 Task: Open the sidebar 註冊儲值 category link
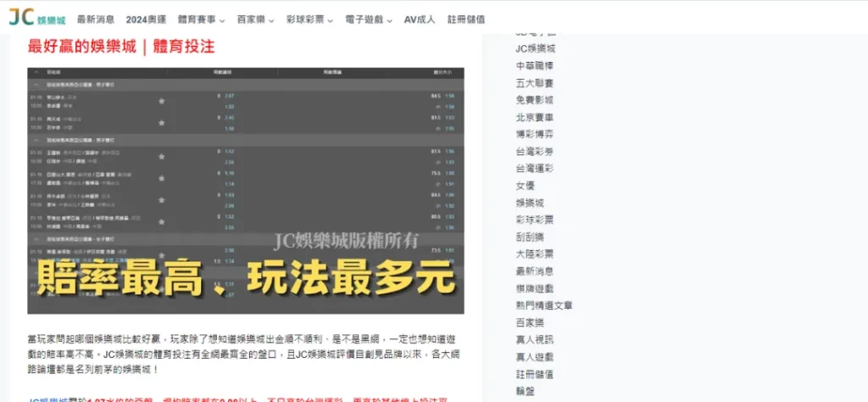coord(534,374)
